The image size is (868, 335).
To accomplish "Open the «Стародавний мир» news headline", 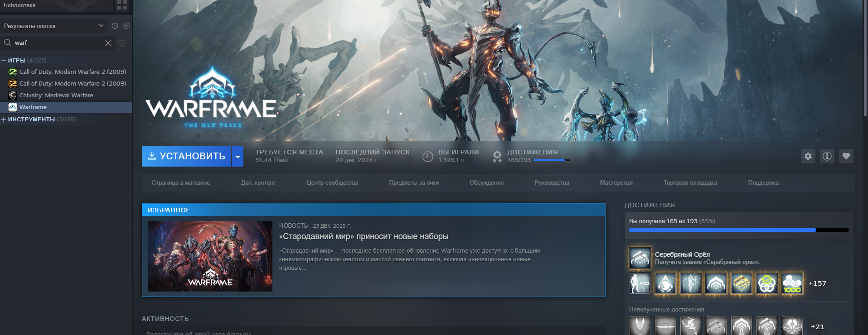I will click(364, 236).
